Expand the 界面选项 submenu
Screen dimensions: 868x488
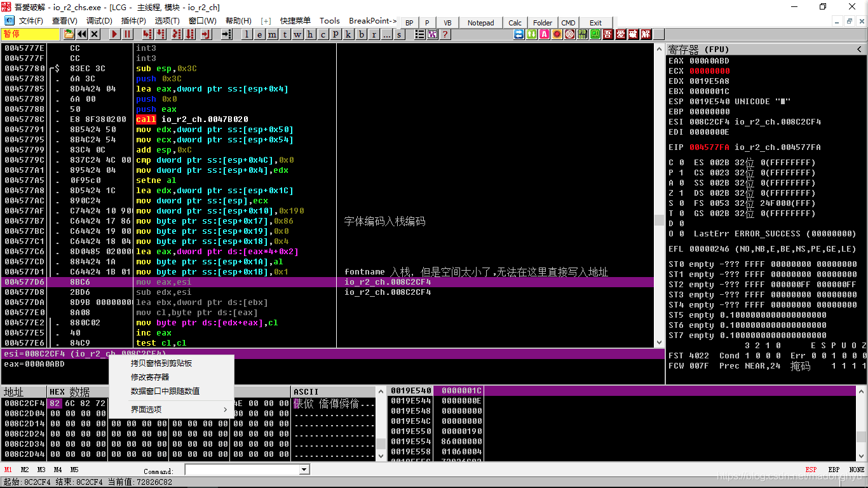(x=172, y=410)
